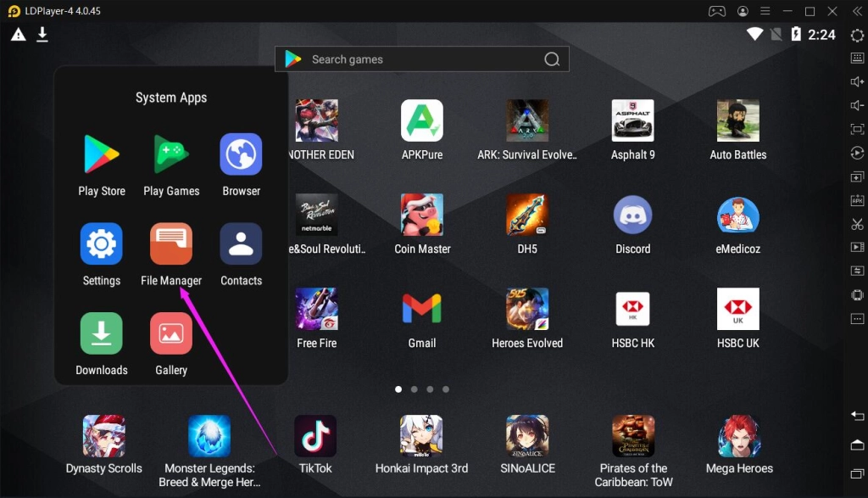Click the Android back button
Screen dimensions: 868x498
[x=857, y=416]
